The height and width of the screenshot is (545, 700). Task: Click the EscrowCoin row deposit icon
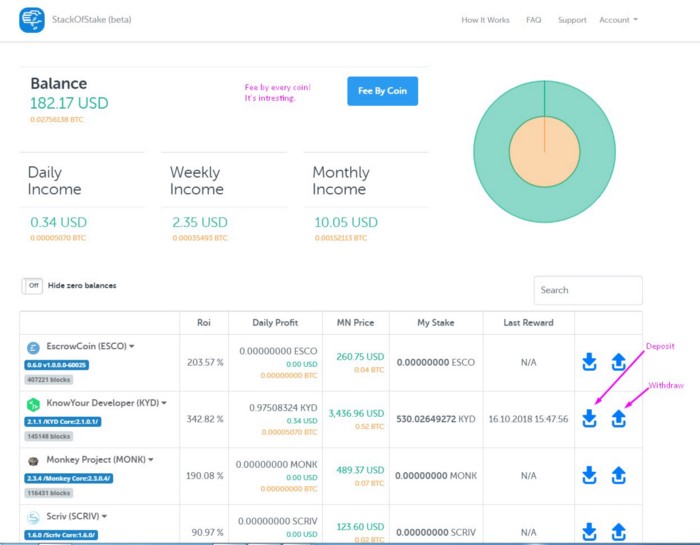[589, 362]
